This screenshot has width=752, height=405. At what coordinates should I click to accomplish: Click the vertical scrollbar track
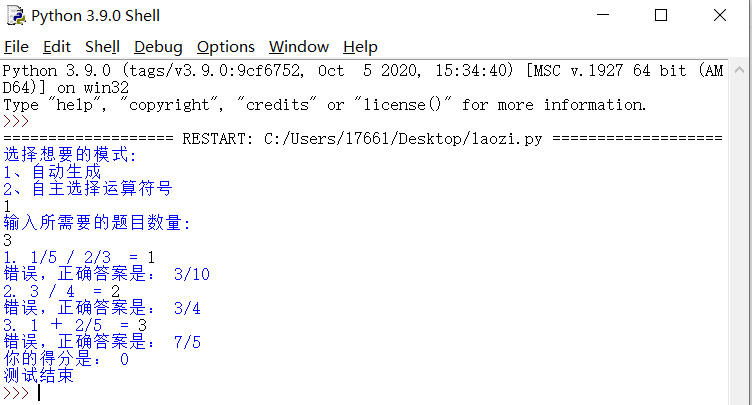pos(739,240)
